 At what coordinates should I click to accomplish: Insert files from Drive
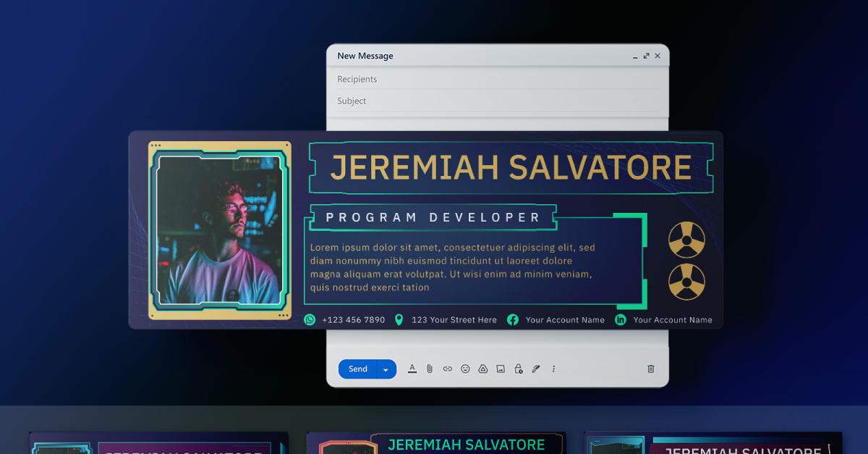tap(482, 369)
